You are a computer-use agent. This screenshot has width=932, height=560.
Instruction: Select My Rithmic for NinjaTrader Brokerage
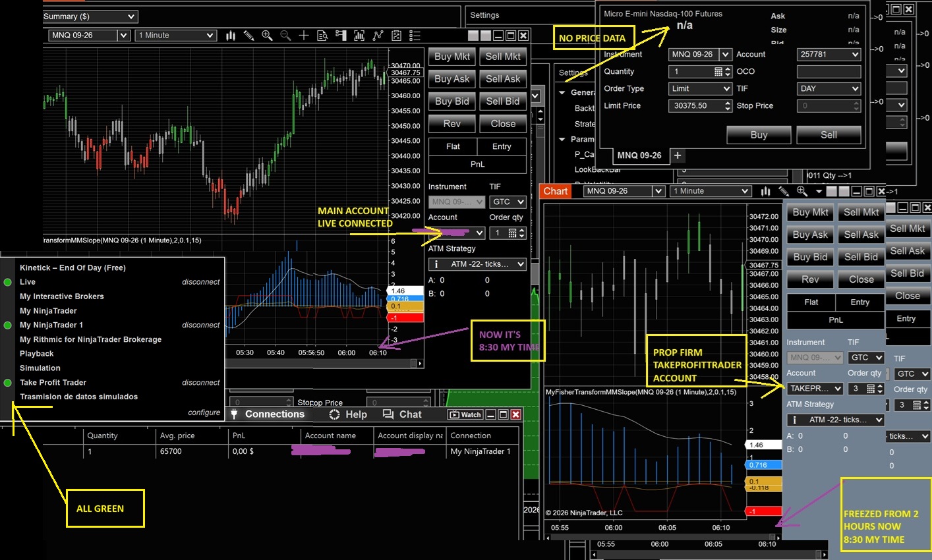click(x=91, y=339)
